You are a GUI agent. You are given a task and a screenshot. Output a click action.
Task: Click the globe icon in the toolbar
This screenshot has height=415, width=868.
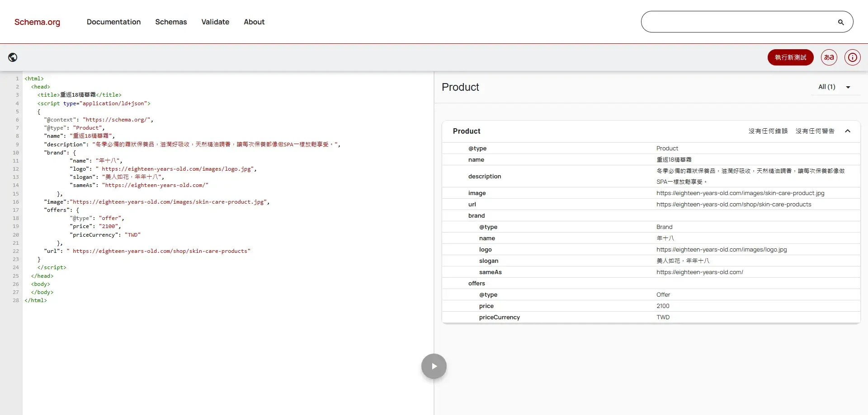pyautogui.click(x=13, y=57)
